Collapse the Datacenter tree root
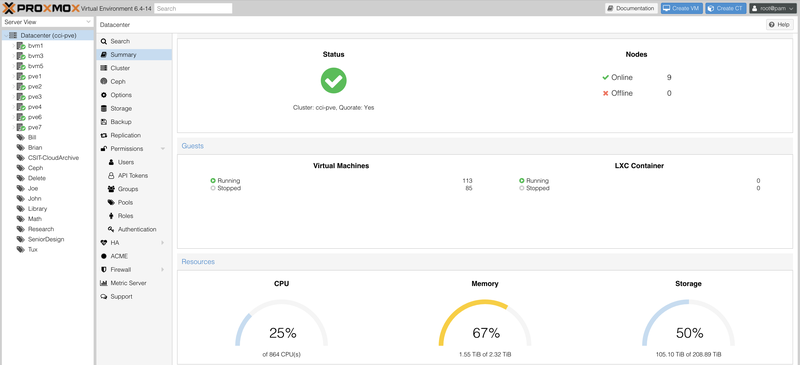 pos(6,36)
